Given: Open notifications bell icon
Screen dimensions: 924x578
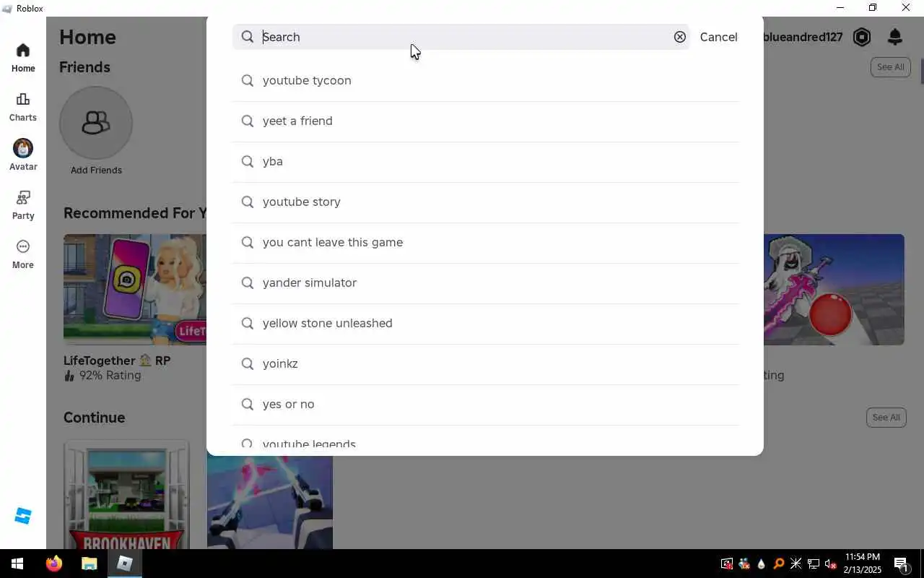Looking at the screenshot, I should (x=895, y=37).
